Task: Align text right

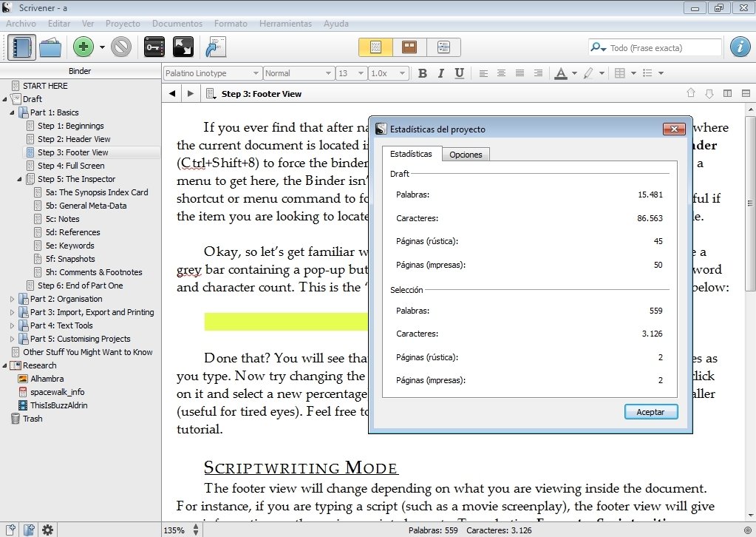Action: (538, 73)
